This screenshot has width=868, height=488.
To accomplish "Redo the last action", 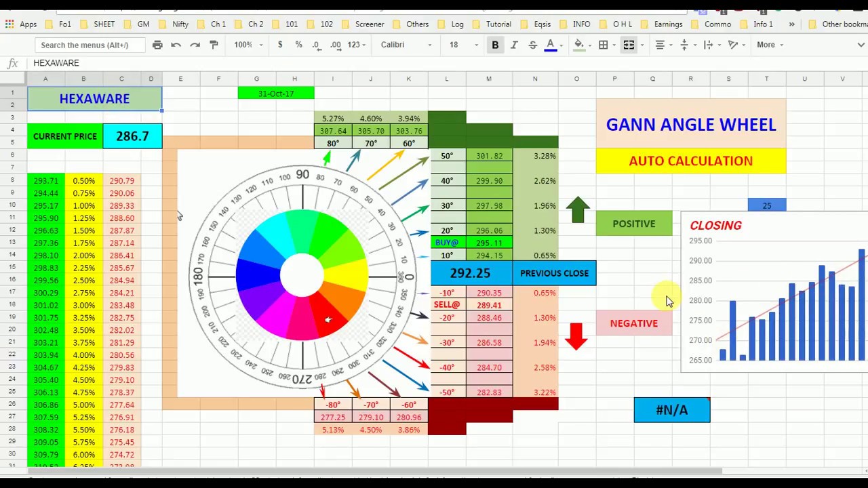I will (x=195, y=45).
